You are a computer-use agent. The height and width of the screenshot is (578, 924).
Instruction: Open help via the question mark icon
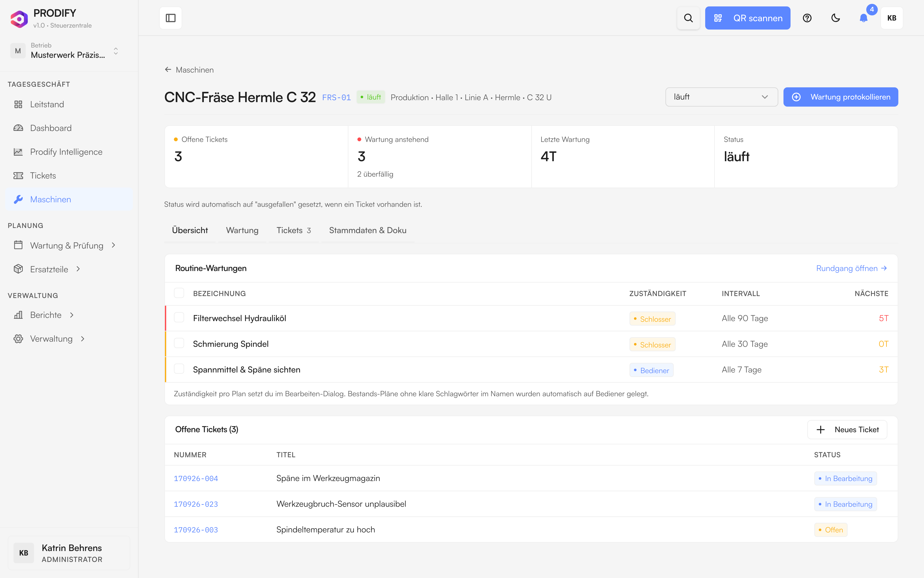pyautogui.click(x=807, y=18)
